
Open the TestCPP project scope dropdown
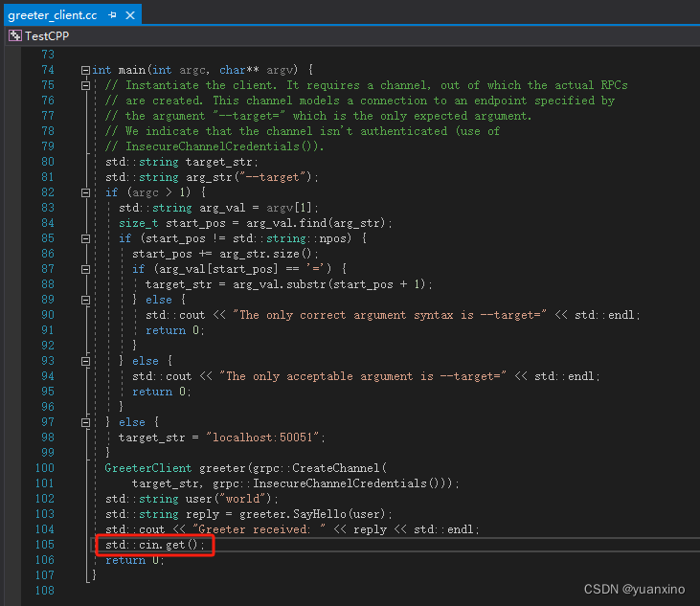tap(46, 35)
